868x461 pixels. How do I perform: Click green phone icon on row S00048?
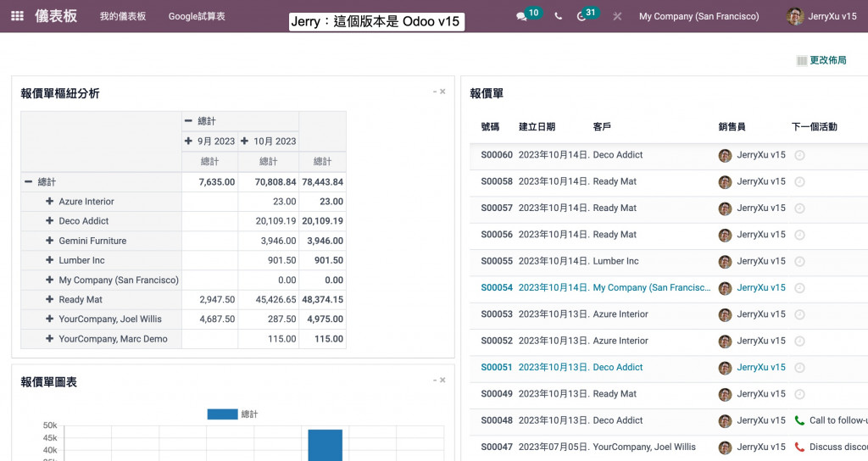(799, 420)
